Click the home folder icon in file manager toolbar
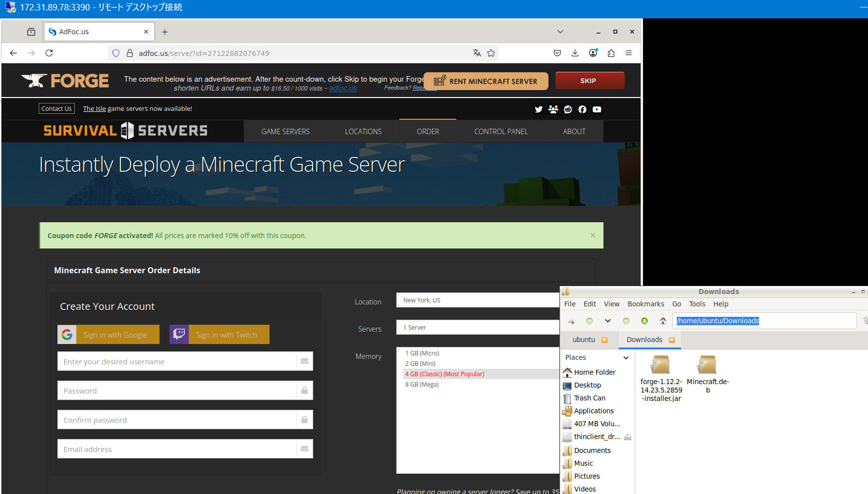Screen dimensions: 868x494 pyautogui.click(x=663, y=321)
